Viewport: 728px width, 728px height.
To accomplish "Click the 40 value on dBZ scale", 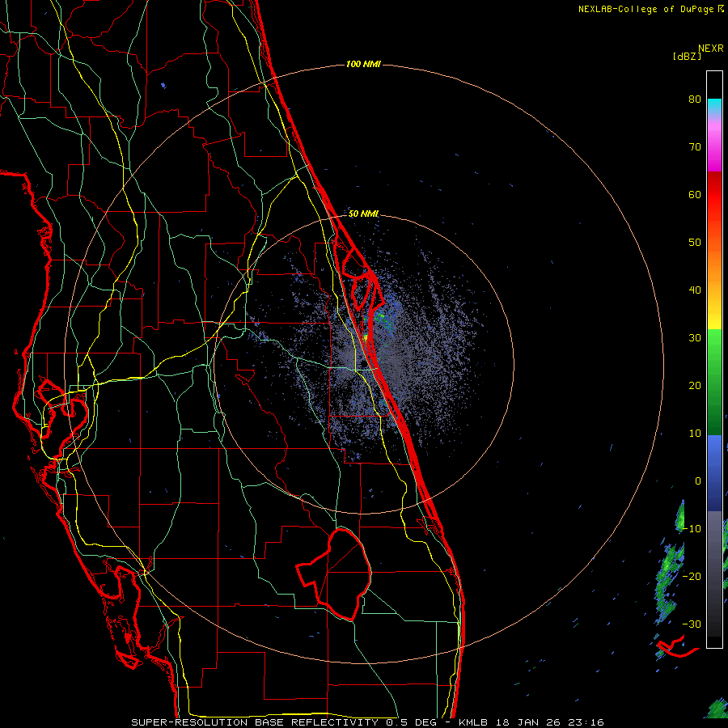I will pos(695,290).
